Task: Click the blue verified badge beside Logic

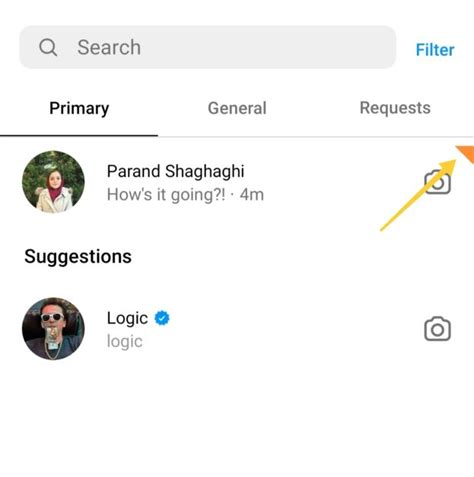Action: click(x=162, y=318)
